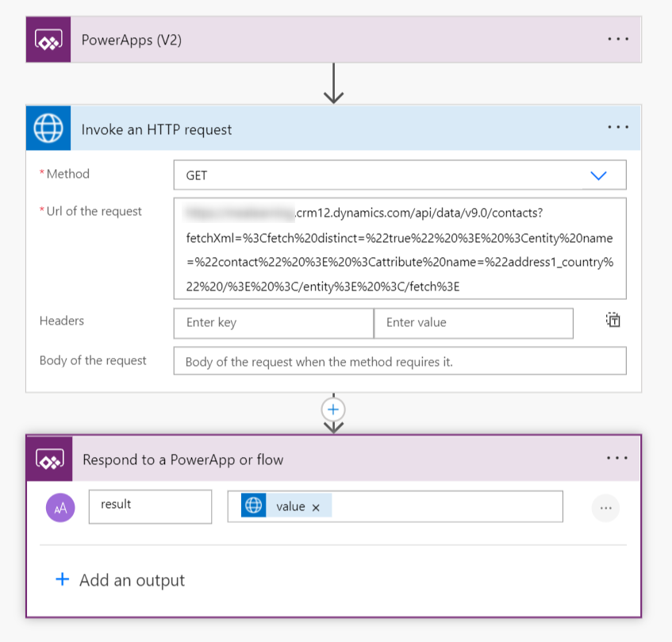
Task: Switch Headers to raw text input mode
Action: point(612,320)
